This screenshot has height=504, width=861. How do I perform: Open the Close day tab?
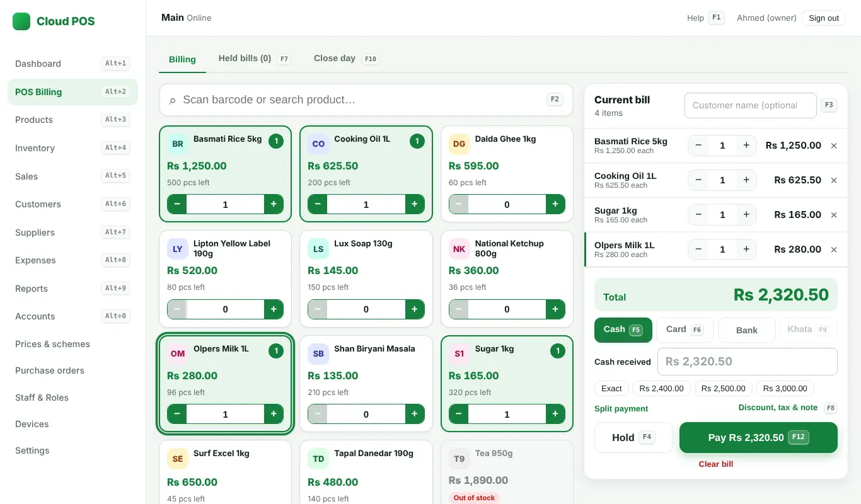(x=345, y=59)
